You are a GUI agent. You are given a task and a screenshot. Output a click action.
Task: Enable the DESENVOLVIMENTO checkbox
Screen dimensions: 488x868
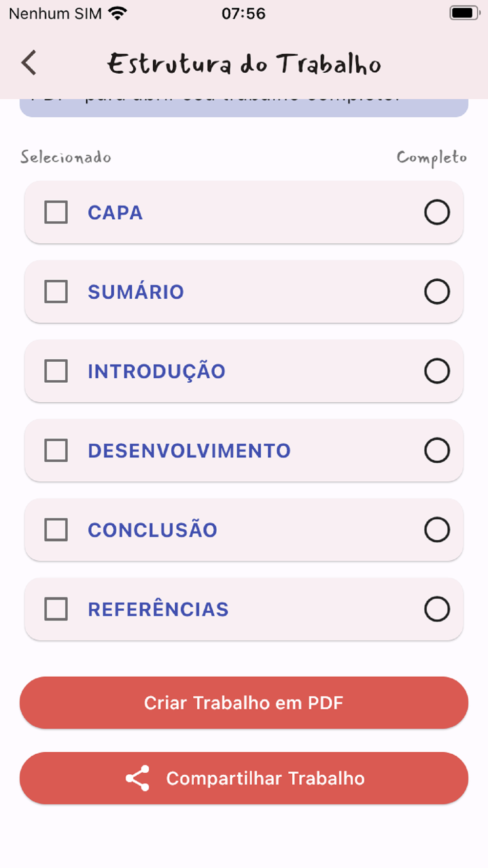point(56,451)
